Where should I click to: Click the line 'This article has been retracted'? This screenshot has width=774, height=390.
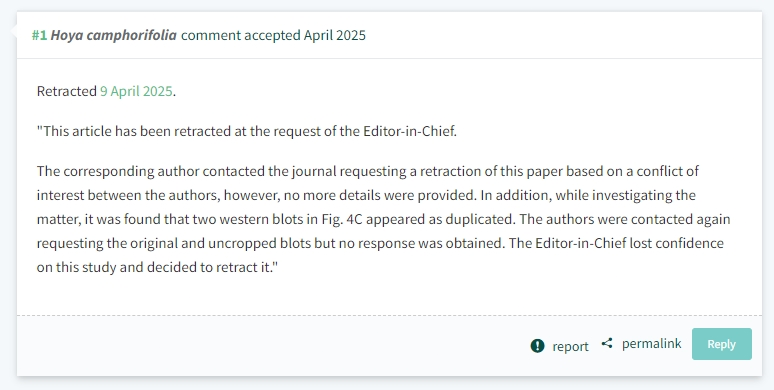(247, 131)
